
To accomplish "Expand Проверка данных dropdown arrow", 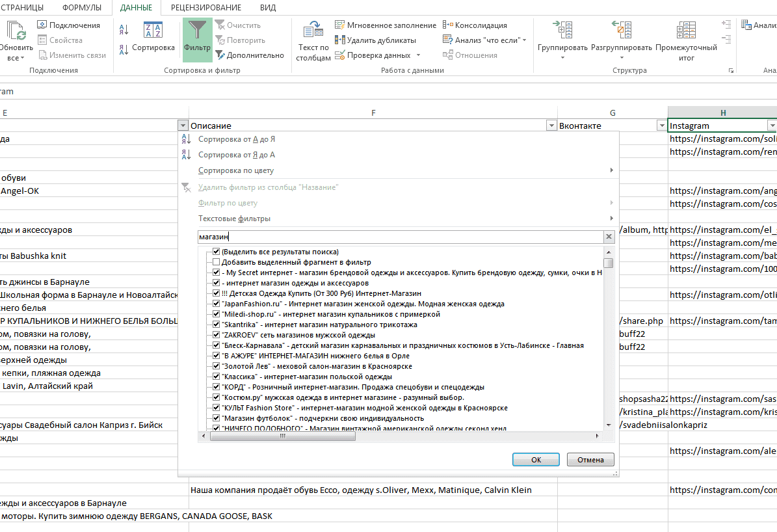I will point(418,55).
